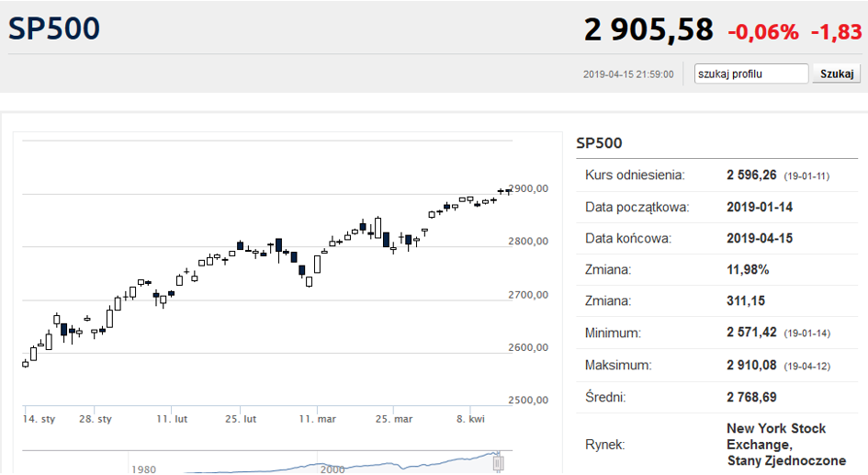Click the 25. mar date axis label

394,419
